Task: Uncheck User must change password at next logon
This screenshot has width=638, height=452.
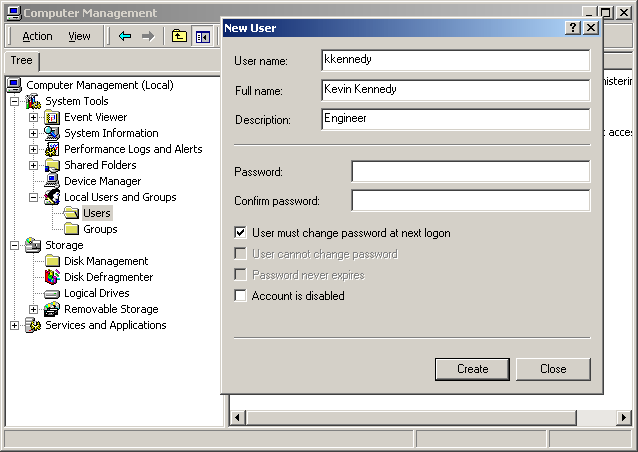Action: click(240, 233)
